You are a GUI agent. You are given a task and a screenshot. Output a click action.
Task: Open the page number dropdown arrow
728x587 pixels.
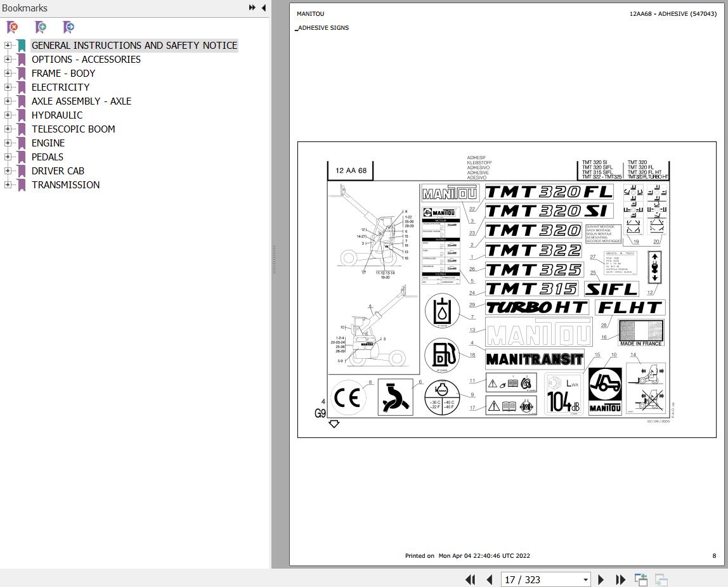click(585, 579)
